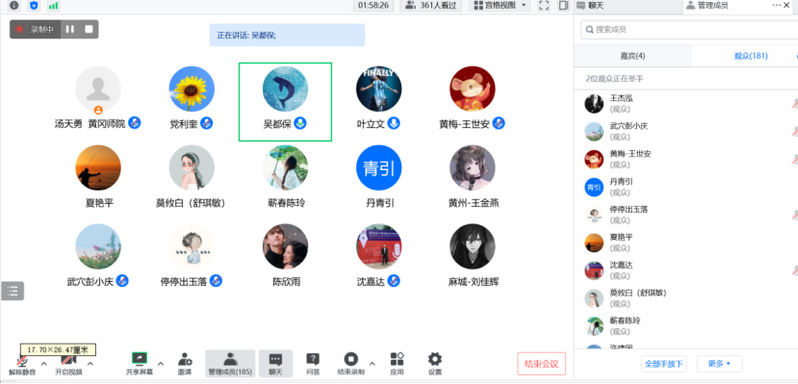Viewport: 798px width, 384px height.
Task: Check the green network signal icon
Action: click(53, 6)
